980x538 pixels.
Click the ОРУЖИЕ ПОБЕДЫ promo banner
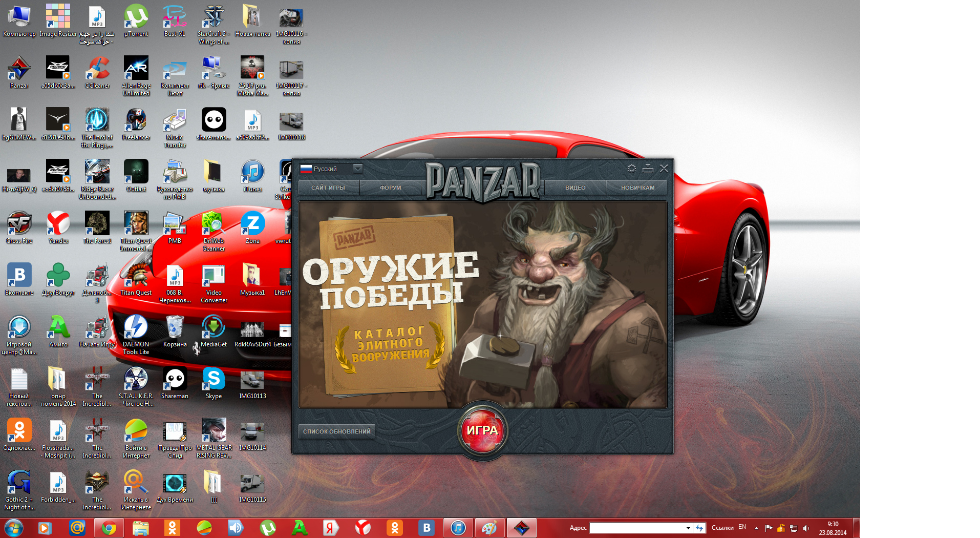click(482, 305)
